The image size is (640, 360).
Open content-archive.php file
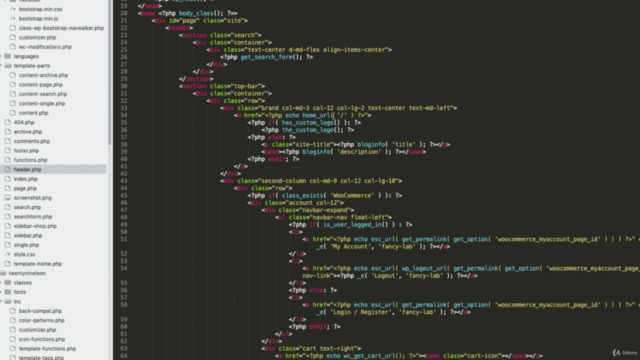(43, 75)
